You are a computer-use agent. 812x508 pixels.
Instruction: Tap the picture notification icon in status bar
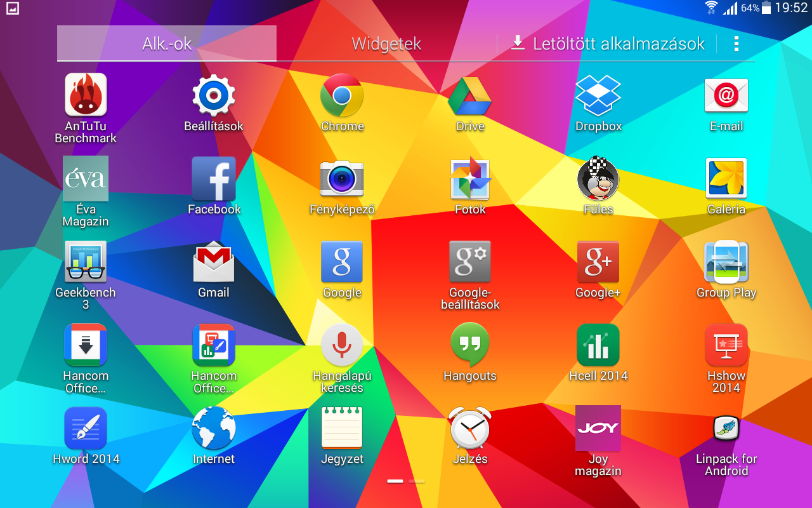coord(11,8)
